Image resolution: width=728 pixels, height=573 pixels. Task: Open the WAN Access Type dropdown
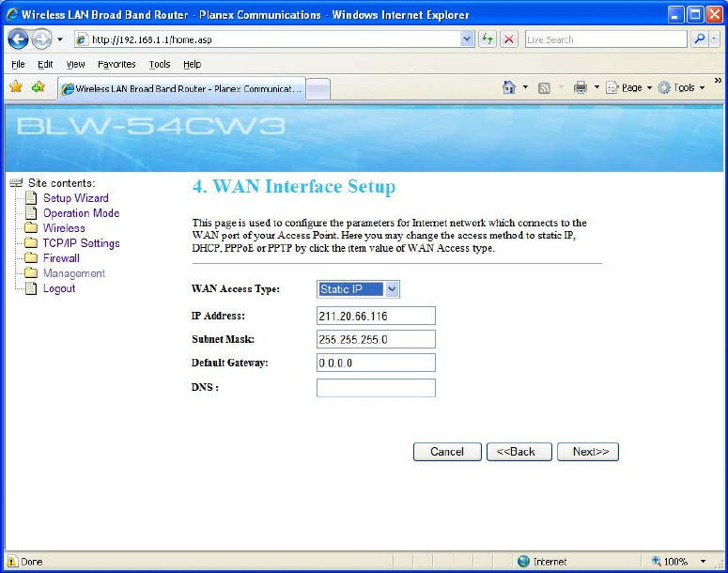(x=358, y=288)
